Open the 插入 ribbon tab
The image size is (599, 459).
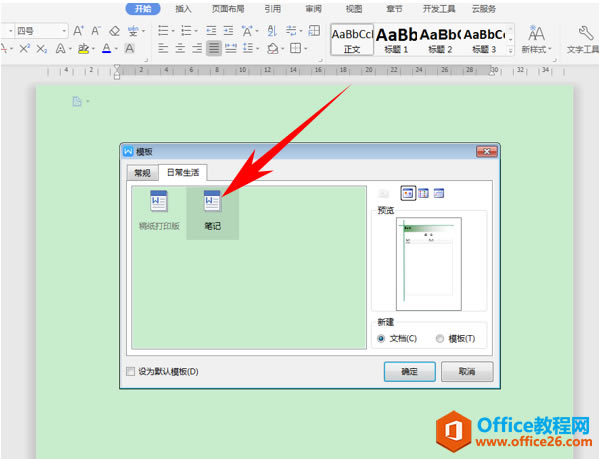[183, 9]
